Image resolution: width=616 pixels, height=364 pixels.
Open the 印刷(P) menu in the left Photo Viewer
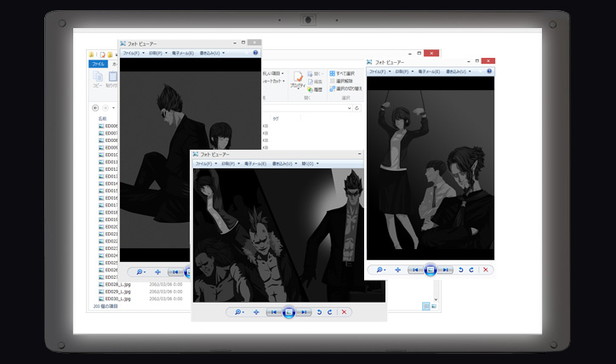[x=158, y=53]
